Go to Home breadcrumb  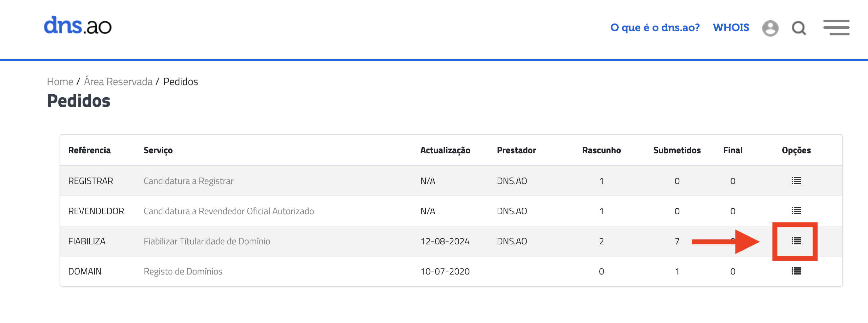pyautogui.click(x=60, y=82)
